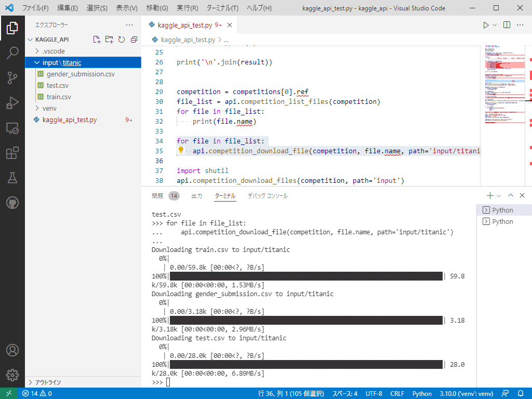Open the Source Control view
The width and height of the screenshot is (532, 399).
(12, 77)
